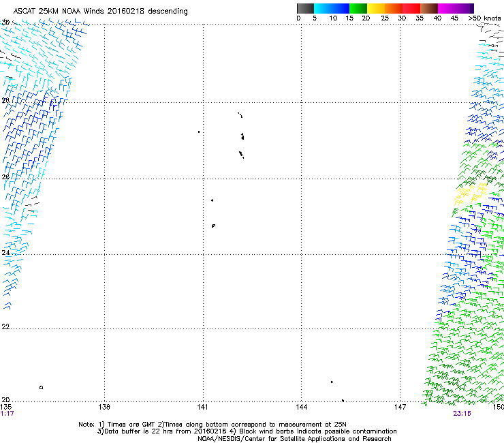The width and height of the screenshot is (504, 443).
Task: Click latitude label 26
Action: pyautogui.click(x=5, y=177)
